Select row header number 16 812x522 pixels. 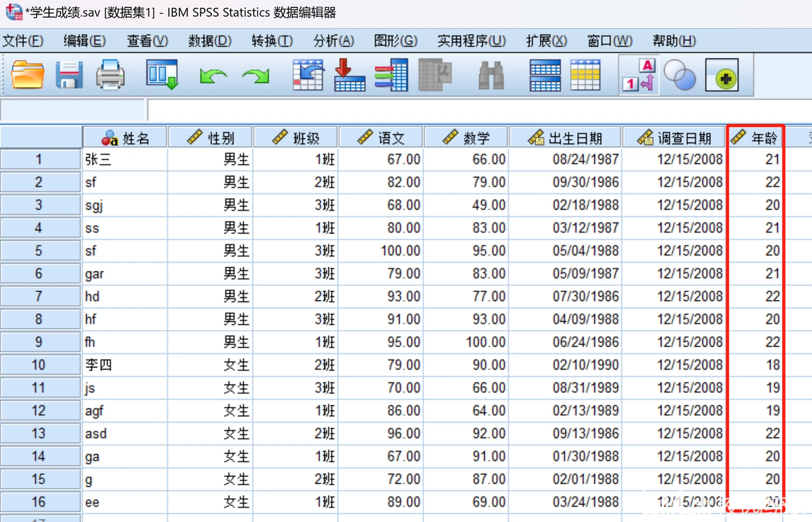pyautogui.click(x=40, y=502)
